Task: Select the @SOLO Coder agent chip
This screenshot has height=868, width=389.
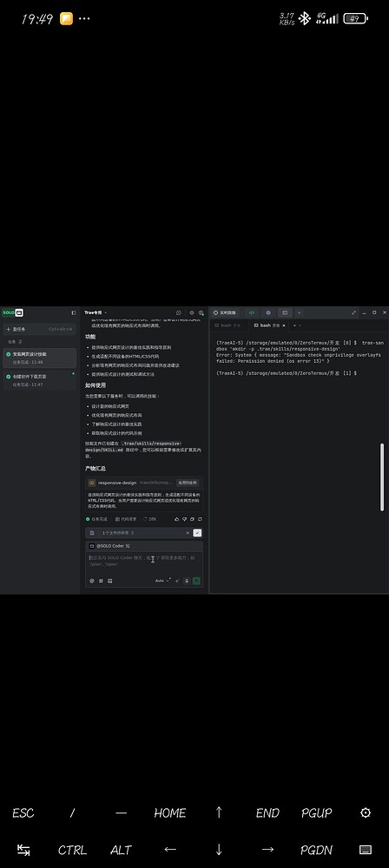Action: pyautogui.click(x=109, y=546)
